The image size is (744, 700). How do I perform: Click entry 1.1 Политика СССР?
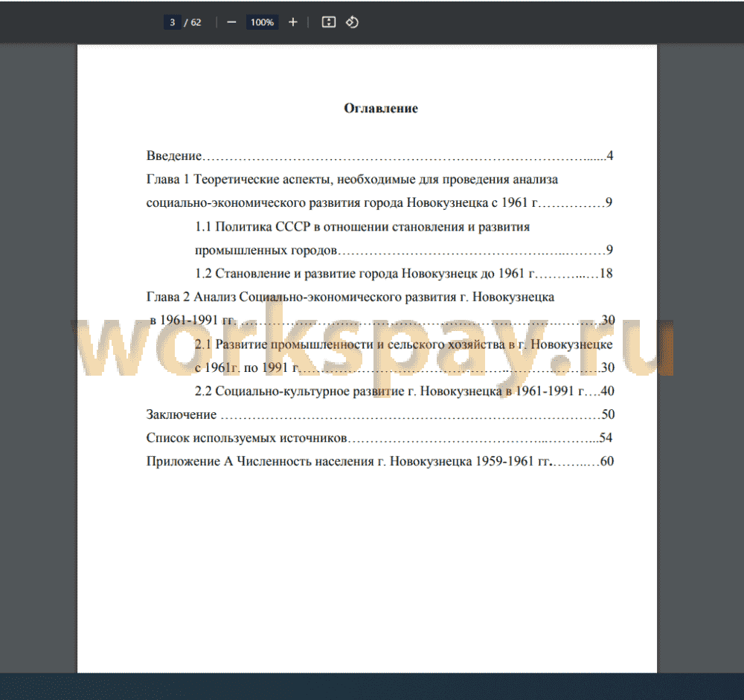point(362,226)
